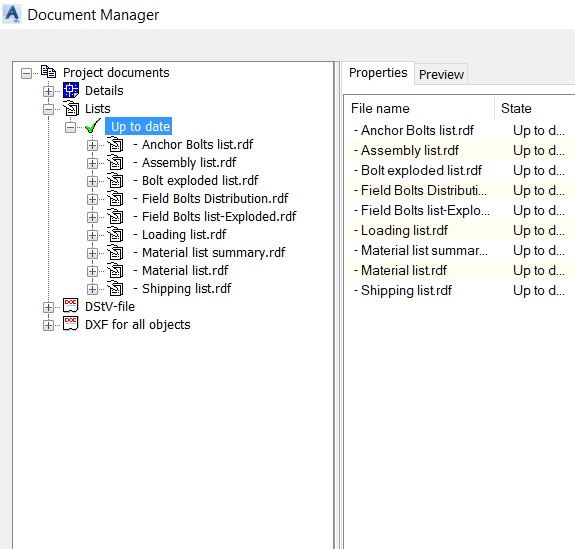Click the Field Bolts list-Exploded.rdf tree icon
Screen dimensions: 575x549
tap(115, 216)
